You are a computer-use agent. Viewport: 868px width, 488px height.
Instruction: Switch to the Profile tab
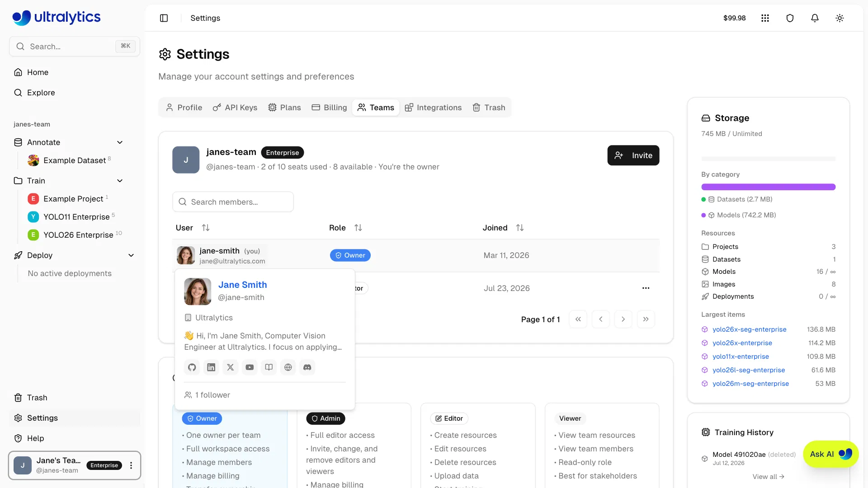click(x=184, y=108)
